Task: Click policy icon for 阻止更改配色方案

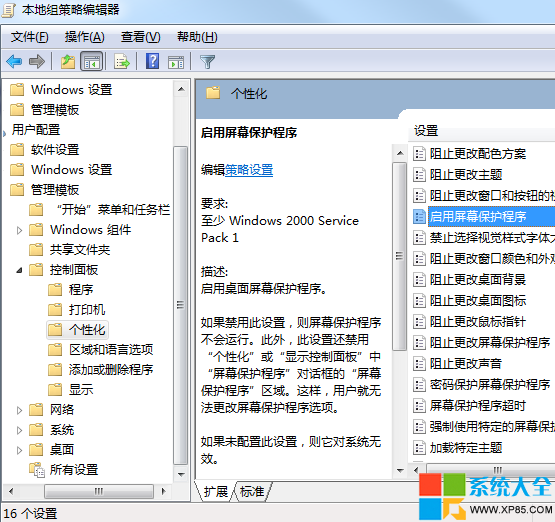Action: pos(419,154)
